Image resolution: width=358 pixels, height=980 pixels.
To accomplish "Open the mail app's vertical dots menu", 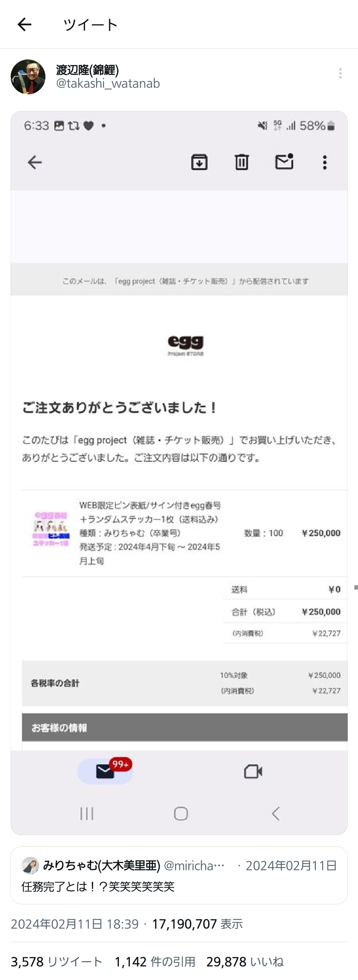I will [x=325, y=162].
